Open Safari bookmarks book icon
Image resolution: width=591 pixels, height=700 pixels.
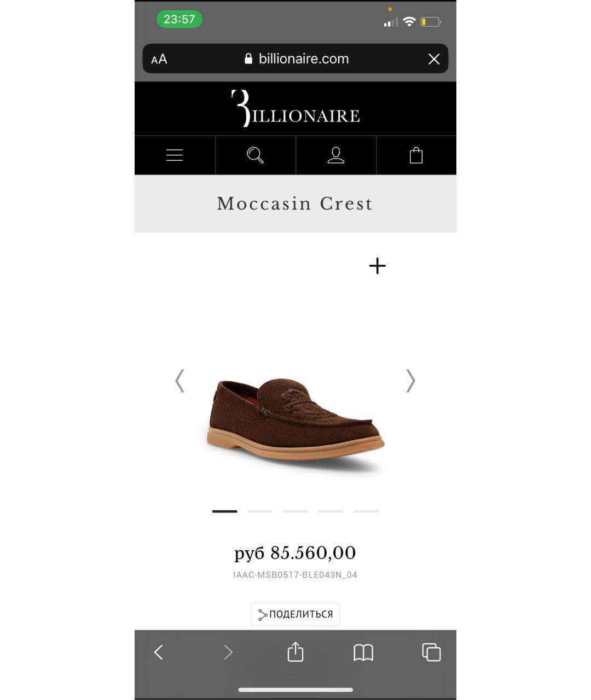(x=363, y=652)
